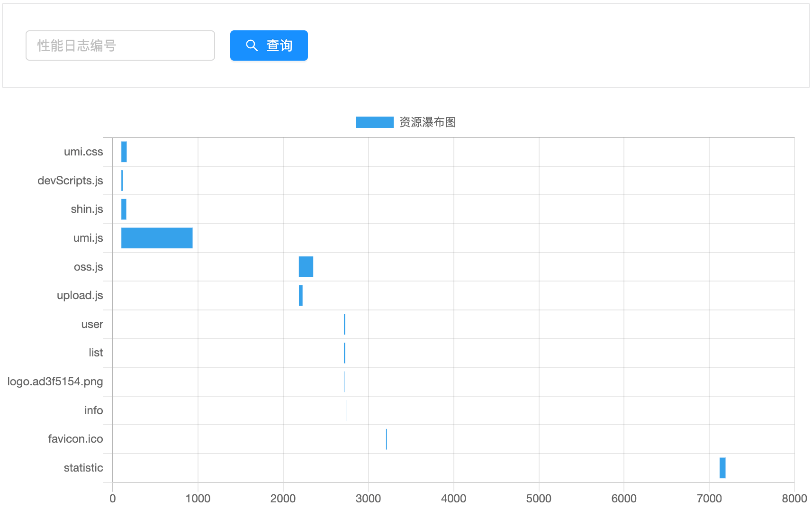Viewport: 812px width, 509px height.
Task: Click the oss.js axis label
Action: click(89, 267)
